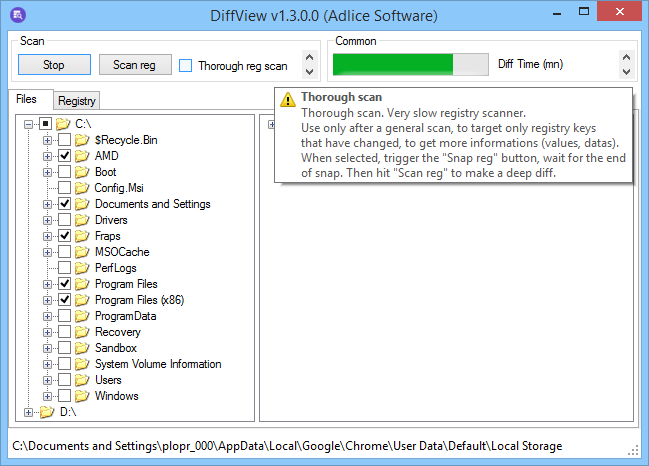Check the Windows folder checkbox
This screenshot has height=466, width=649.
click(65, 396)
